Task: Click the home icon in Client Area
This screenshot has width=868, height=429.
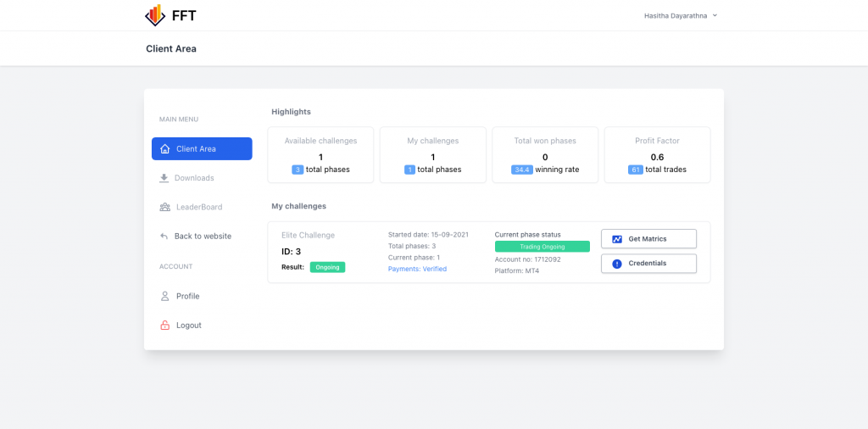Action: click(164, 149)
